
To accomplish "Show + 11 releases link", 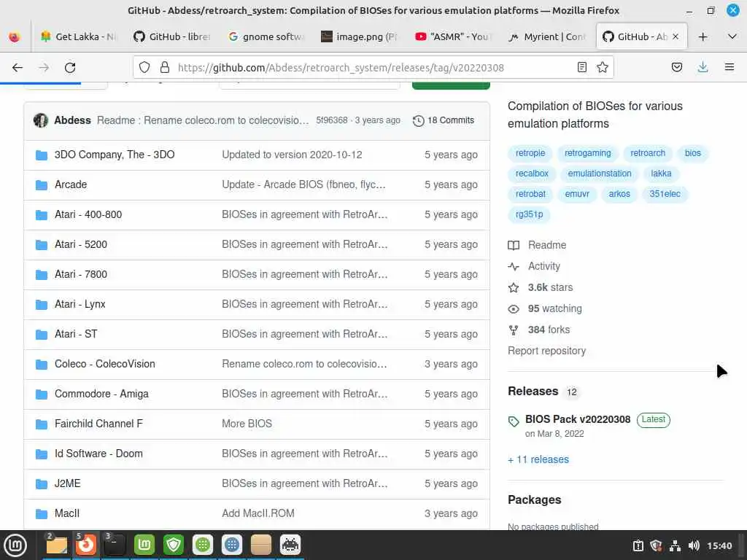I will pos(538,460).
